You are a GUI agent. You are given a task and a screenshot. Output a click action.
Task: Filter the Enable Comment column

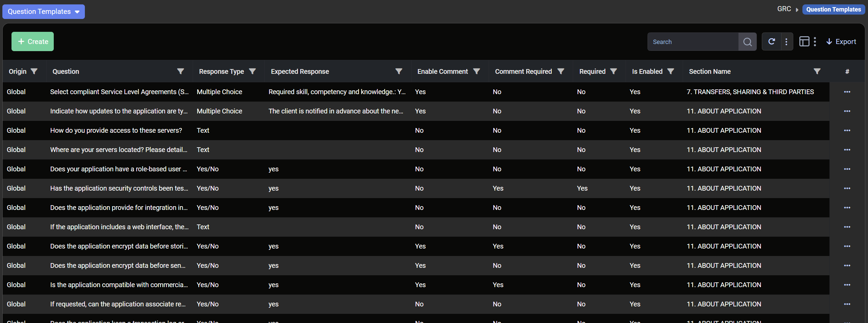coord(477,71)
